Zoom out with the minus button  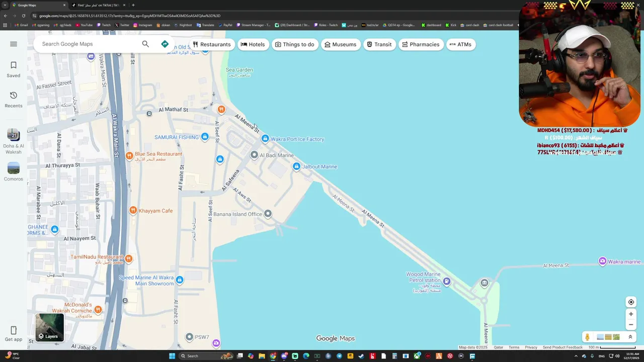[x=631, y=325]
